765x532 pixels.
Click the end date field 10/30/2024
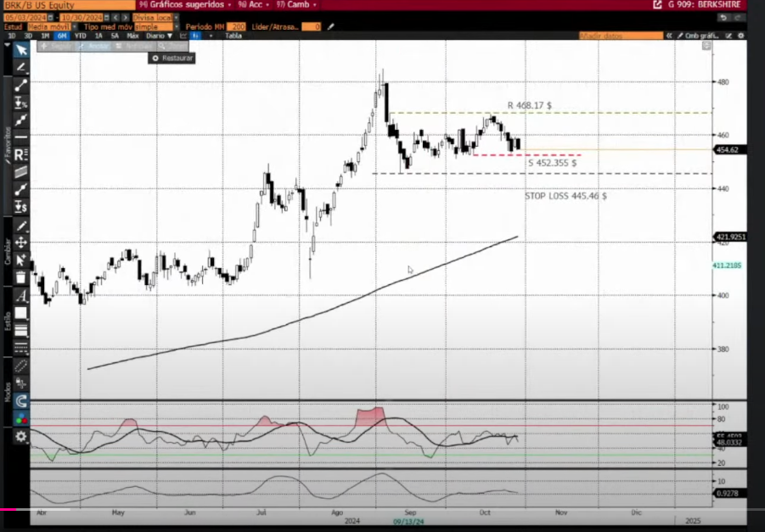[x=82, y=18]
